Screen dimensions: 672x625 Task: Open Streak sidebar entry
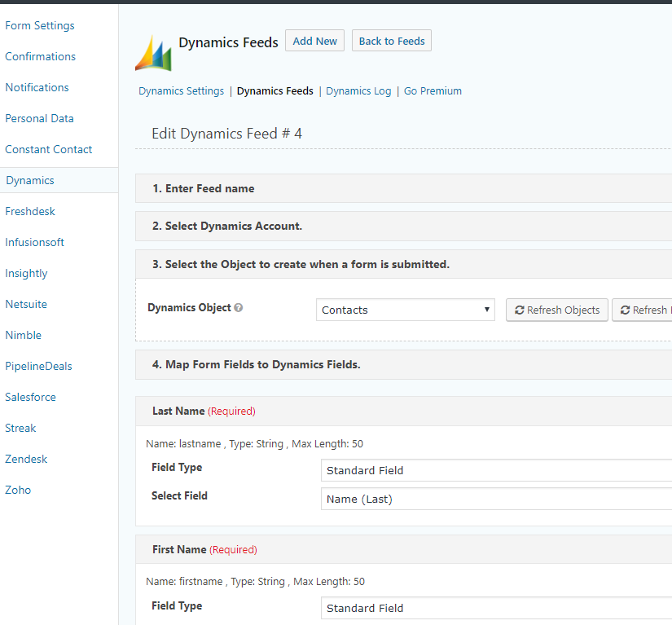[20, 428]
